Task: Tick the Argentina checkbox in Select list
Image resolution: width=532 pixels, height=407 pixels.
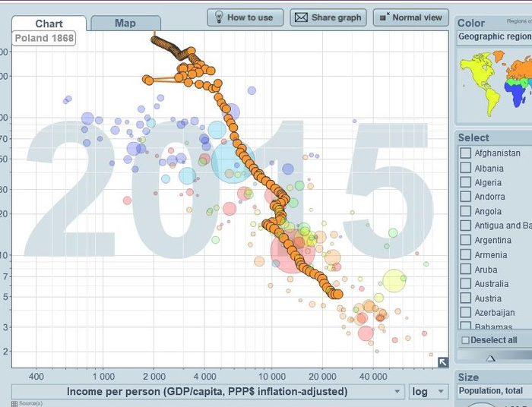Action: click(x=465, y=240)
